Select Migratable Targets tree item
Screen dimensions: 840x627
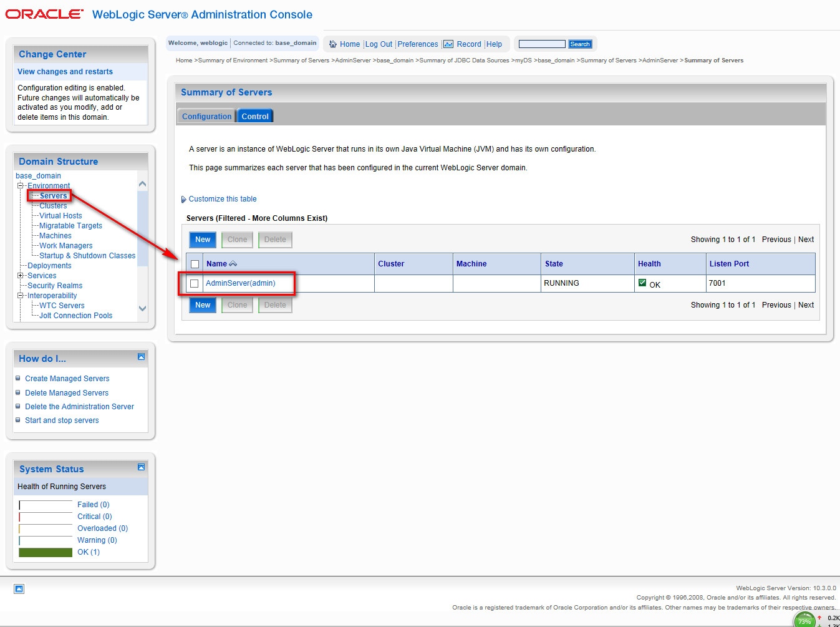[70, 226]
